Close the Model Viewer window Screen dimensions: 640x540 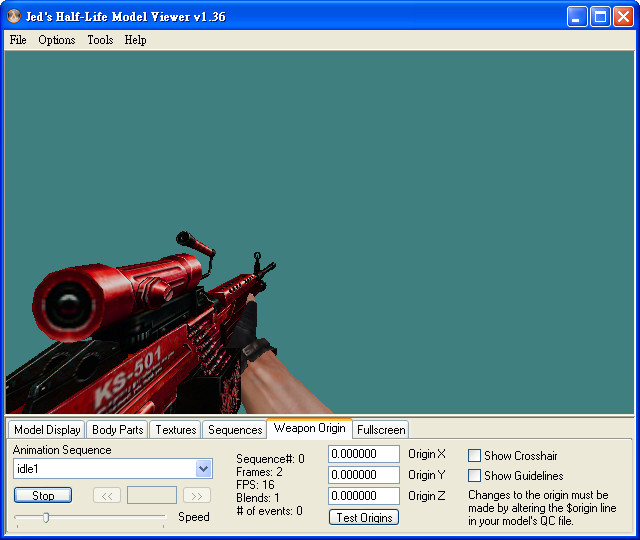tap(624, 17)
